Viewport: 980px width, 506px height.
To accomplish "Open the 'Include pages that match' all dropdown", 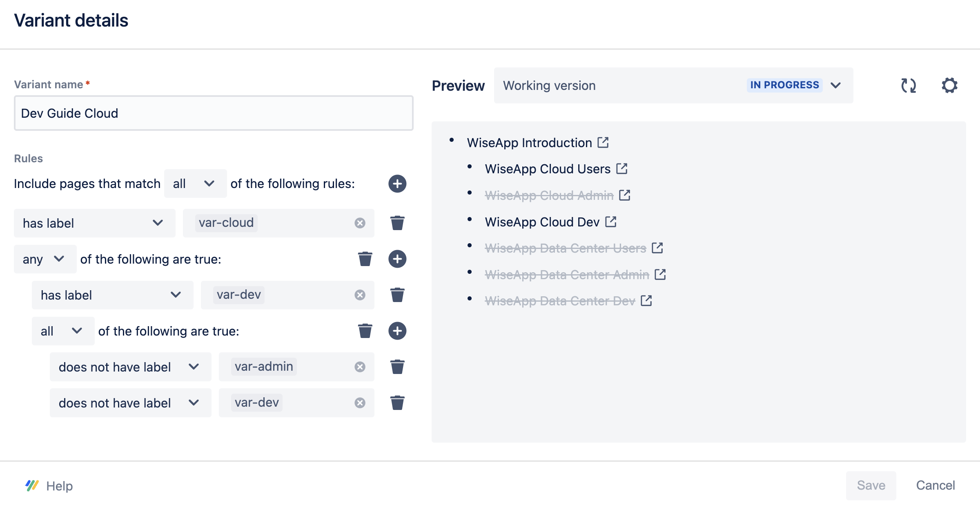I will pyautogui.click(x=195, y=184).
